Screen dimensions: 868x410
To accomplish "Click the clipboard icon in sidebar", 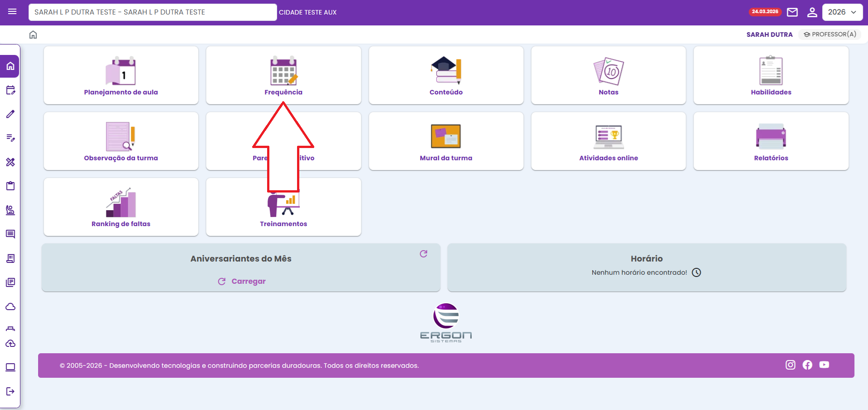I will tap(10, 186).
